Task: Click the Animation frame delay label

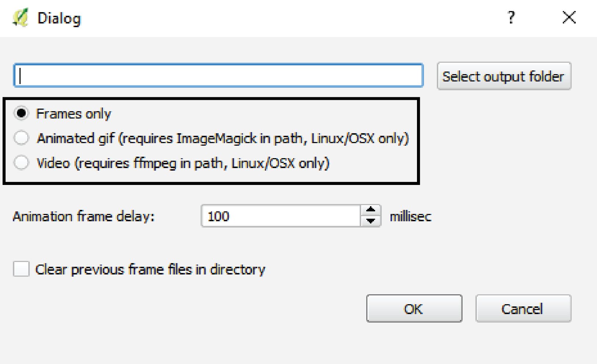Action: [x=84, y=216]
